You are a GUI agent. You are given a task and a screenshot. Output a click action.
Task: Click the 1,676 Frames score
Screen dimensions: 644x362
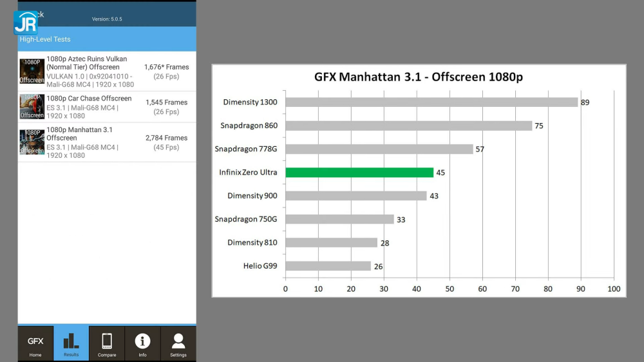(166, 67)
